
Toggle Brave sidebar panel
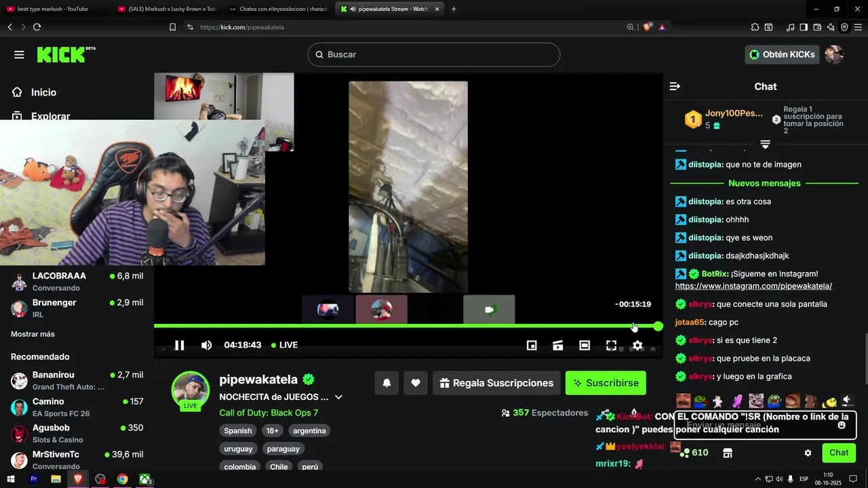804,27
